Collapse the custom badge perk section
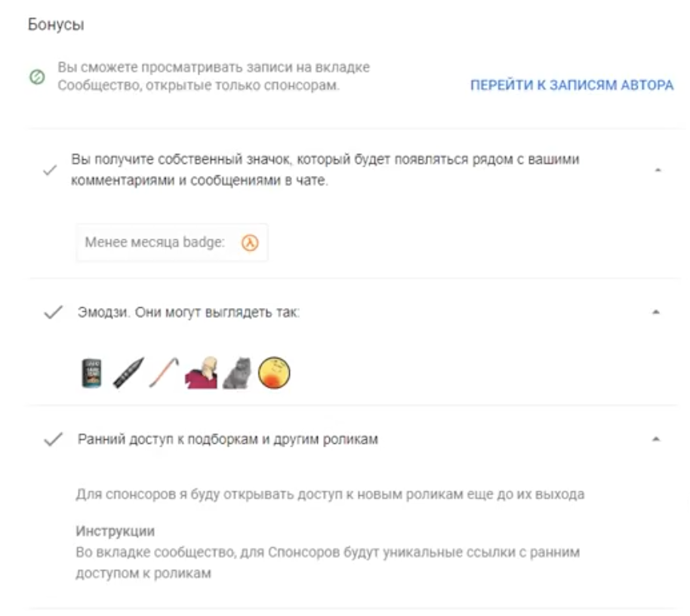The image size is (690, 616). point(658,170)
